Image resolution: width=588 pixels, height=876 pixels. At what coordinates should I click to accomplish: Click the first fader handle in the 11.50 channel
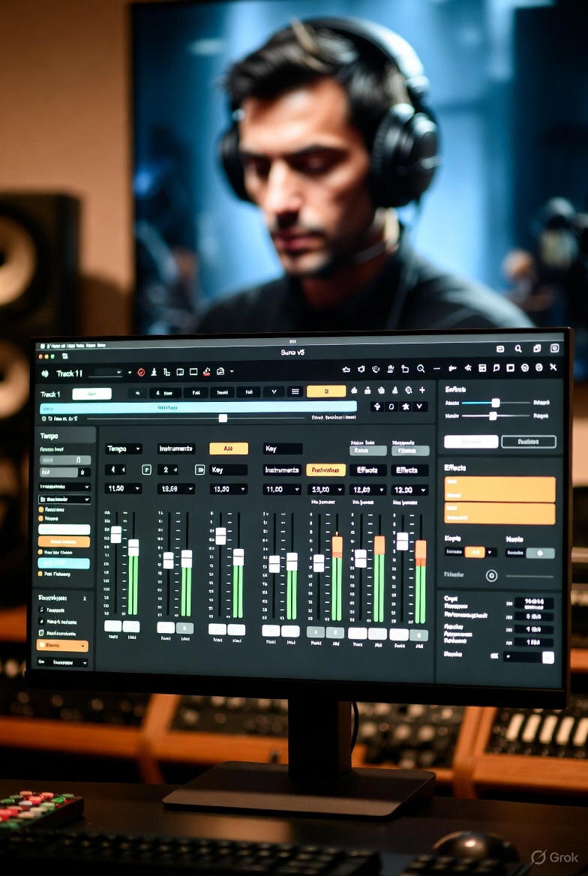[x=115, y=534]
